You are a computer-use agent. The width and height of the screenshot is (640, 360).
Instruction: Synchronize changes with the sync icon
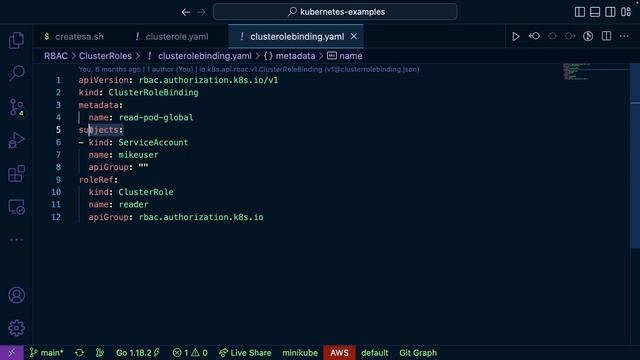[x=80, y=353]
